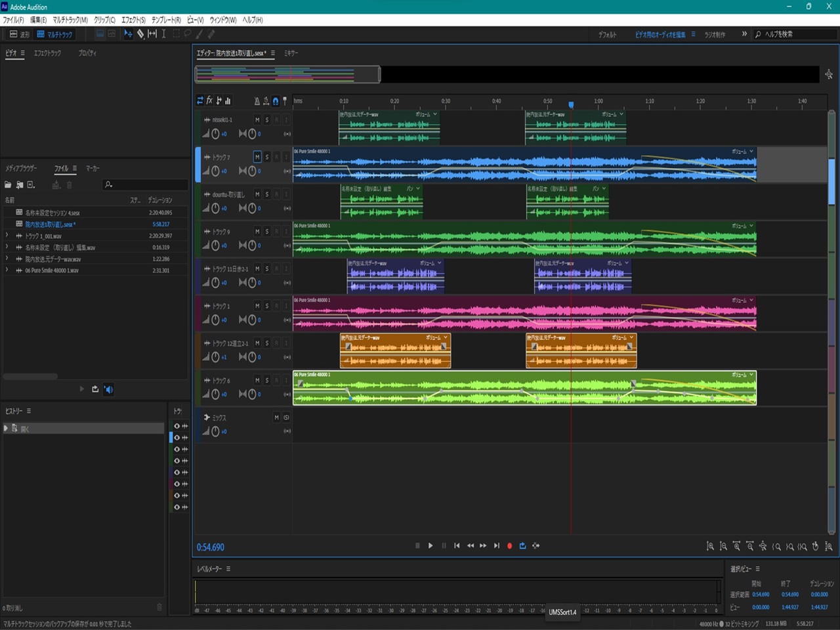Select the Razor tool in the toolbar
The image size is (840, 630).
pos(140,34)
